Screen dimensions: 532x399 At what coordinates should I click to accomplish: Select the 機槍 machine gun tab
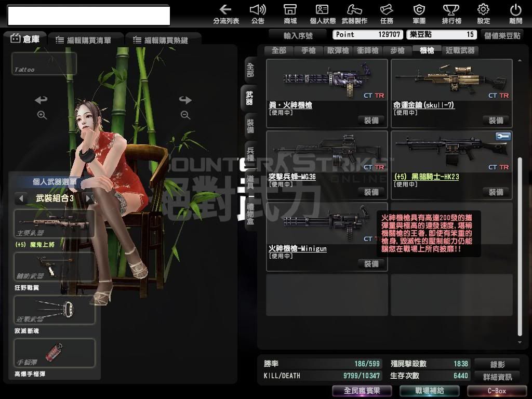tap(427, 50)
